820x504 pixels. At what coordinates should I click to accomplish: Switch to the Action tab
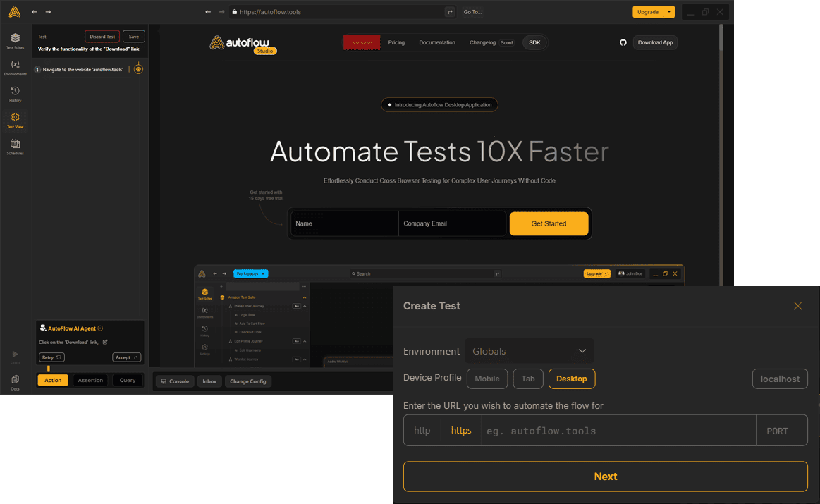[53, 380]
